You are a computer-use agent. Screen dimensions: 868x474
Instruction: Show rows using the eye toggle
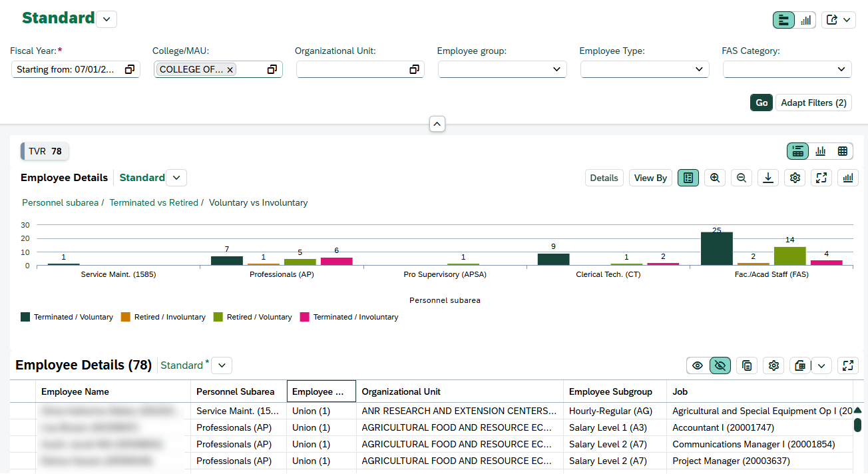698,365
